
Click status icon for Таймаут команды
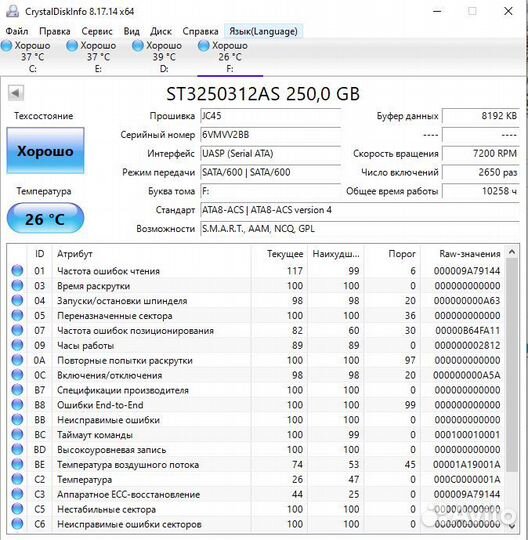pyautogui.click(x=17, y=435)
